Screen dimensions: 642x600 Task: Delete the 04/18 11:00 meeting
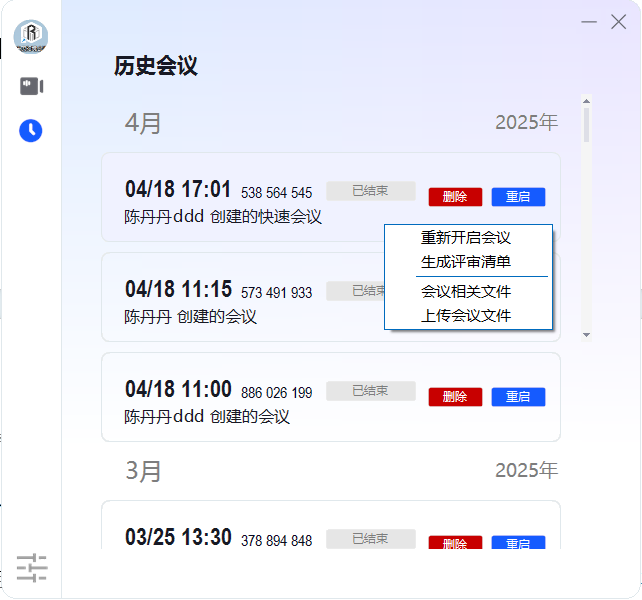pos(455,397)
